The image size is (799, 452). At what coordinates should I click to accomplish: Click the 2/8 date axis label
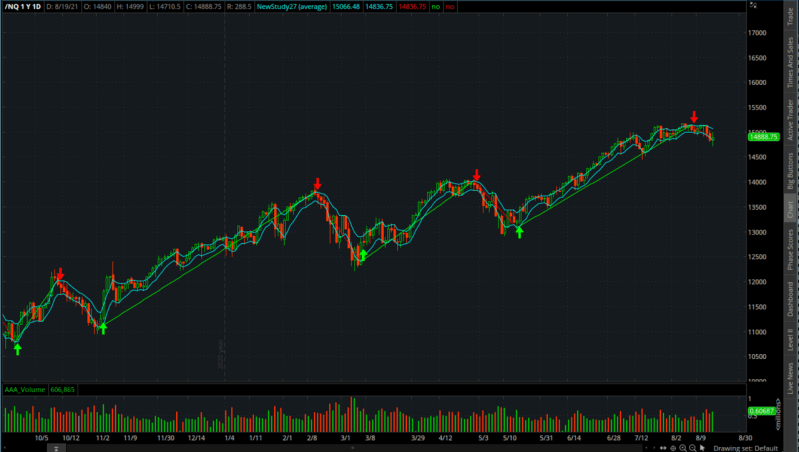pos(312,438)
